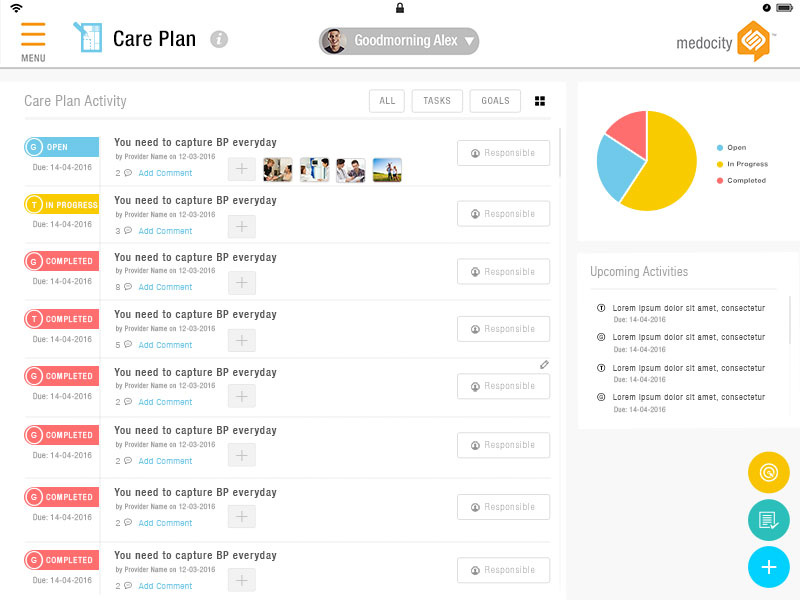The width and height of the screenshot is (800, 600).
Task: Expand the first Responsible assignee selector
Action: [503, 152]
